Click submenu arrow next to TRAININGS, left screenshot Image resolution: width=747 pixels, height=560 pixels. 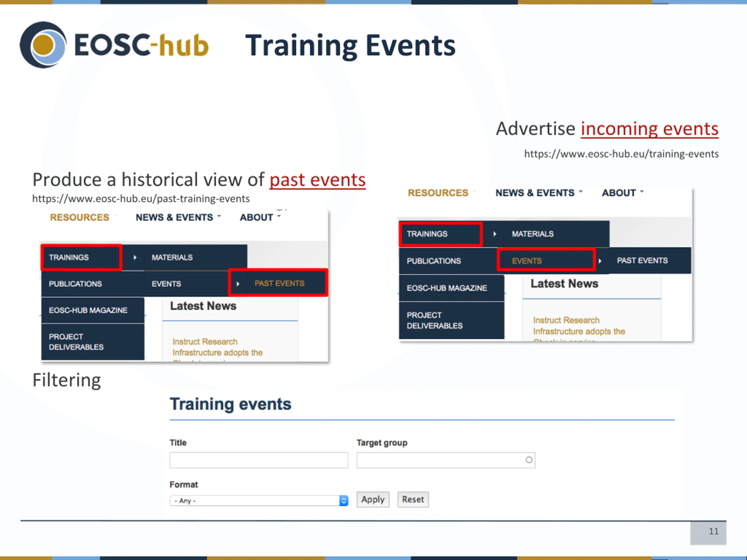pyautogui.click(x=135, y=258)
